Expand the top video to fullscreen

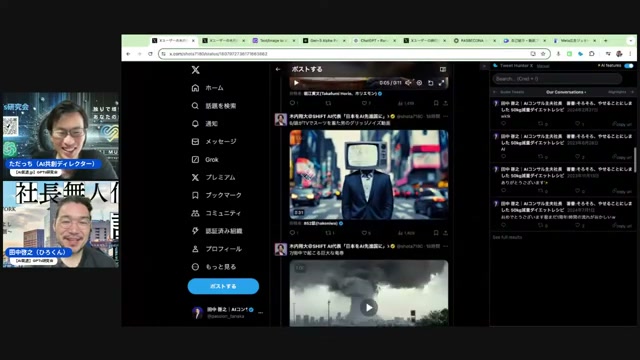click(441, 83)
